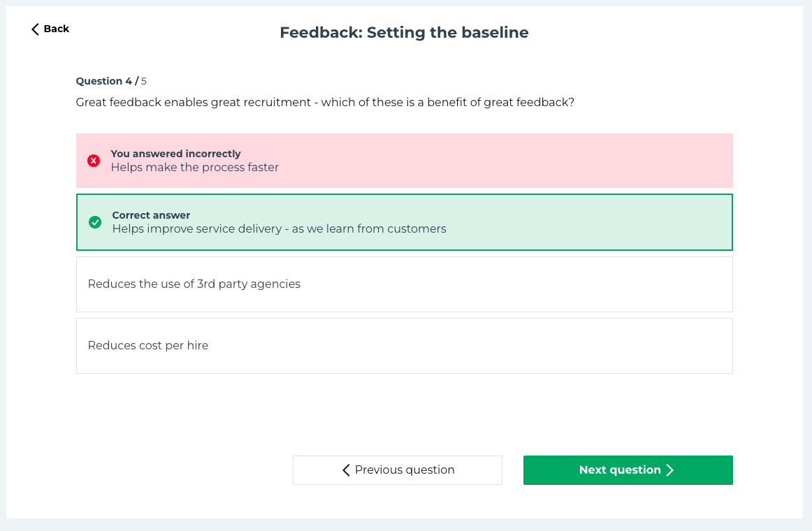812x531 pixels.
Task: Click the red X incorrect icon
Action: click(94, 161)
